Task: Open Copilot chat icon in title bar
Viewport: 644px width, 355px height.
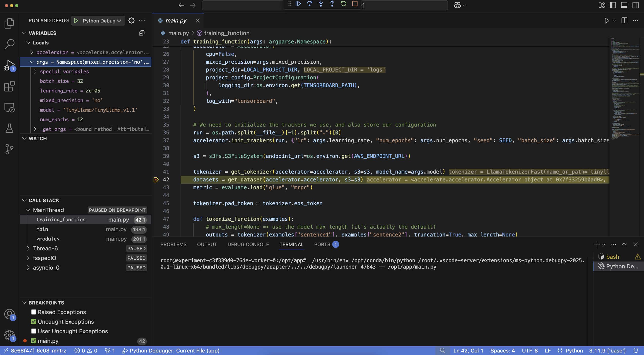Action: pyautogui.click(x=457, y=5)
